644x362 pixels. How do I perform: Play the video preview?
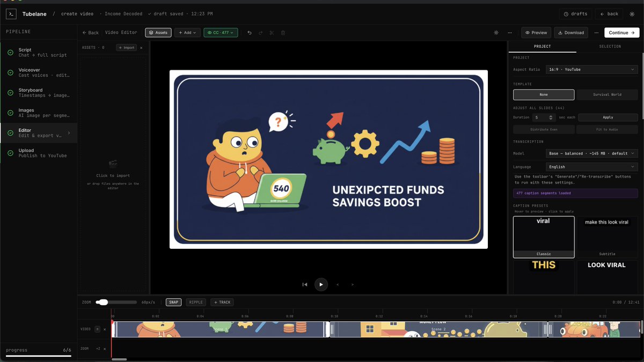321,285
